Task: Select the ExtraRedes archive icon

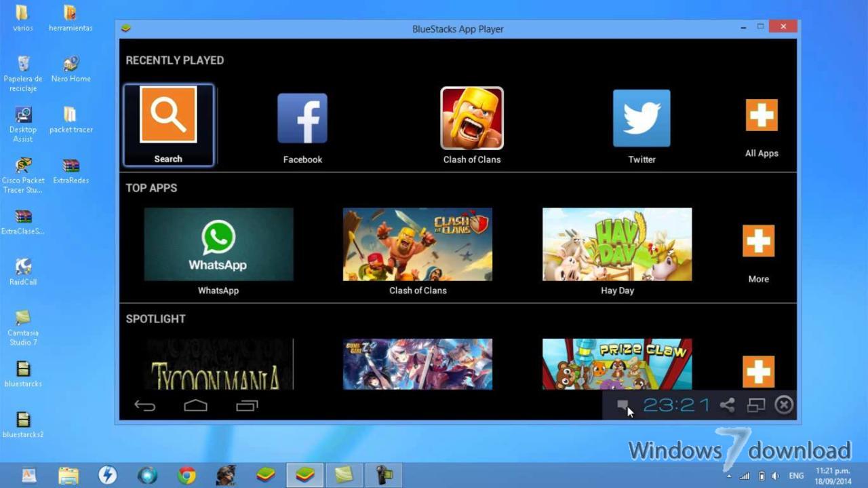Action: coord(71,171)
